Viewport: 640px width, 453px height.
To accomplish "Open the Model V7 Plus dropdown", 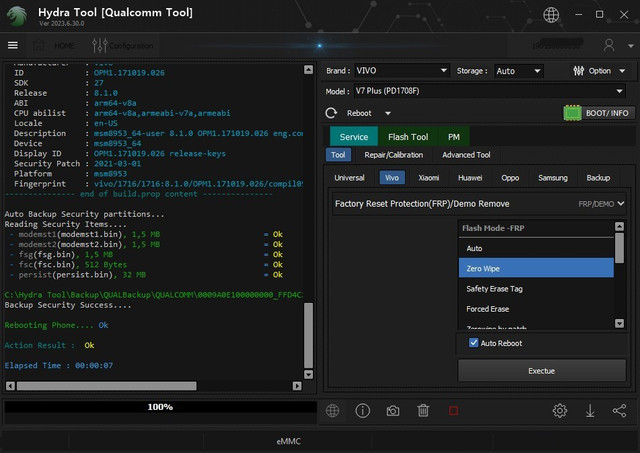I will tap(490, 91).
